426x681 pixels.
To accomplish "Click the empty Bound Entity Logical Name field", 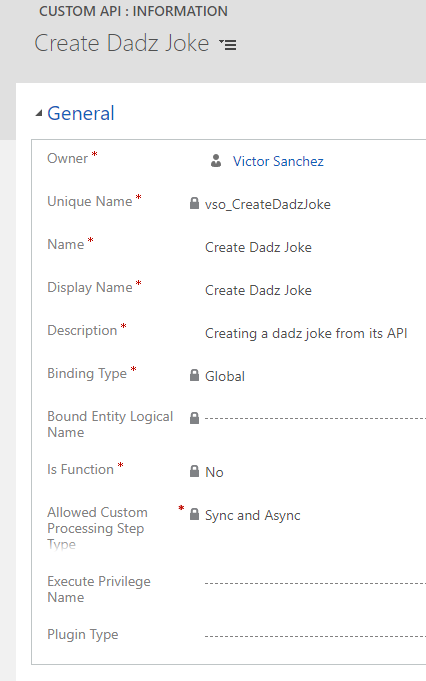I will (315, 419).
